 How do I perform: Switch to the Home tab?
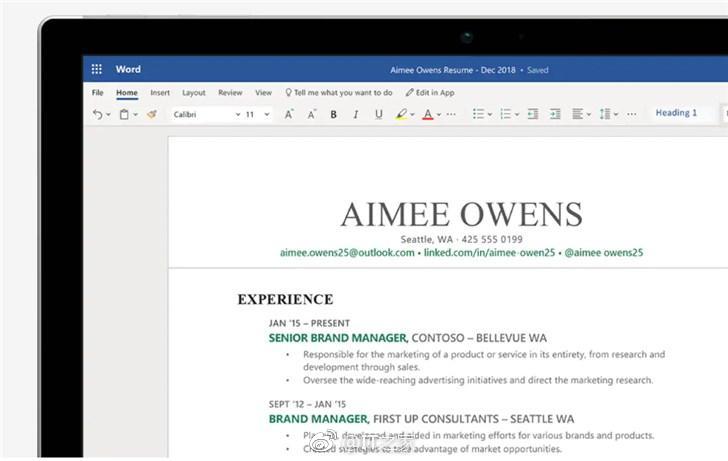[x=127, y=92]
